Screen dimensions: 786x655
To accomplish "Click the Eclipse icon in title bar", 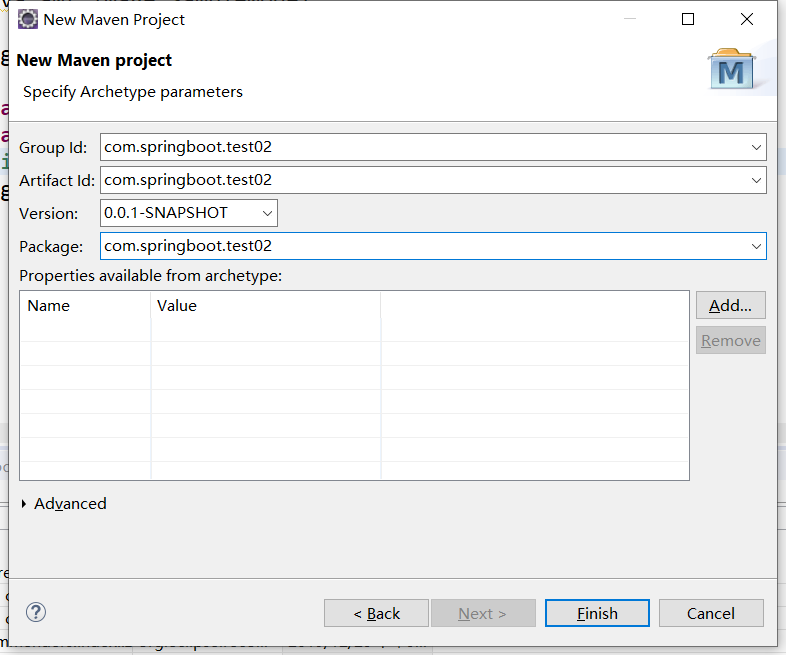I will click(x=28, y=20).
